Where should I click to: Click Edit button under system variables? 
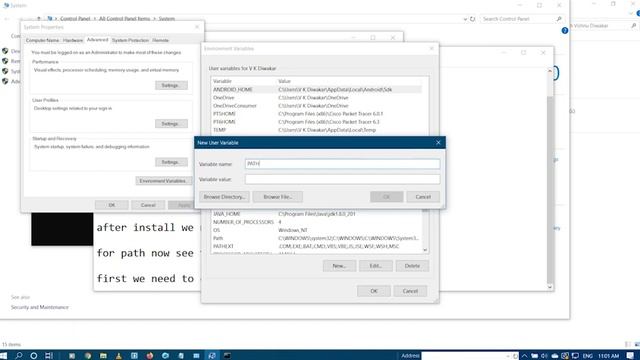pos(376,266)
